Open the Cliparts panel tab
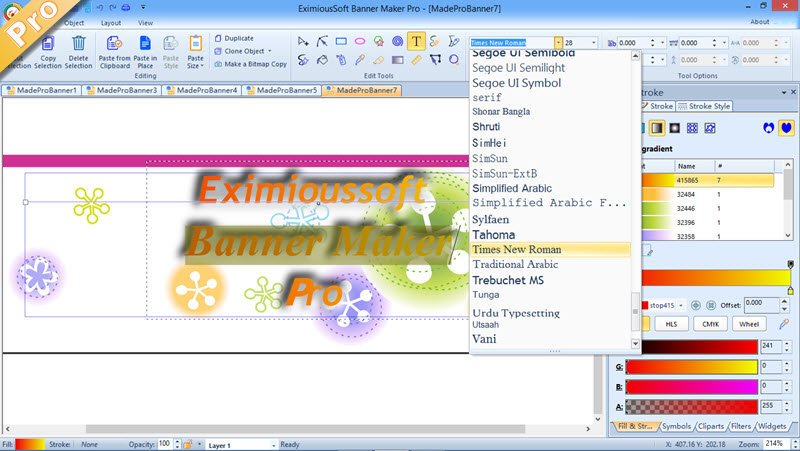800x451 pixels. pyautogui.click(x=711, y=426)
